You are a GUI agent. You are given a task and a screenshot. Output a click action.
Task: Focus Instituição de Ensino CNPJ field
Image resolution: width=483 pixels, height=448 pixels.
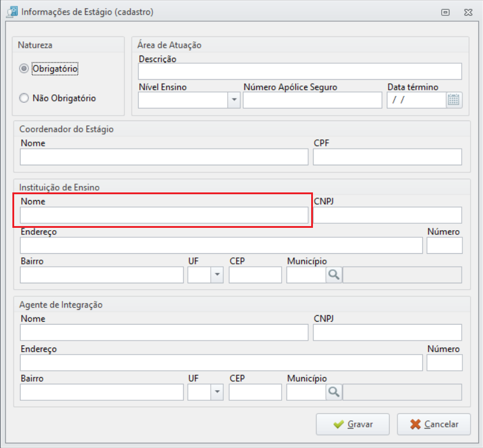pos(387,215)
